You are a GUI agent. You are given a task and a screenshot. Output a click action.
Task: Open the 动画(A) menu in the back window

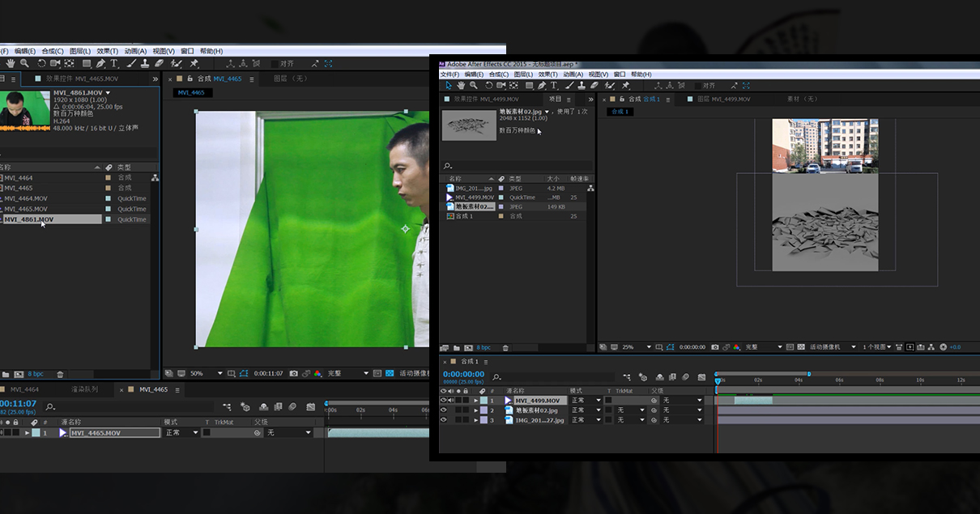135,51
